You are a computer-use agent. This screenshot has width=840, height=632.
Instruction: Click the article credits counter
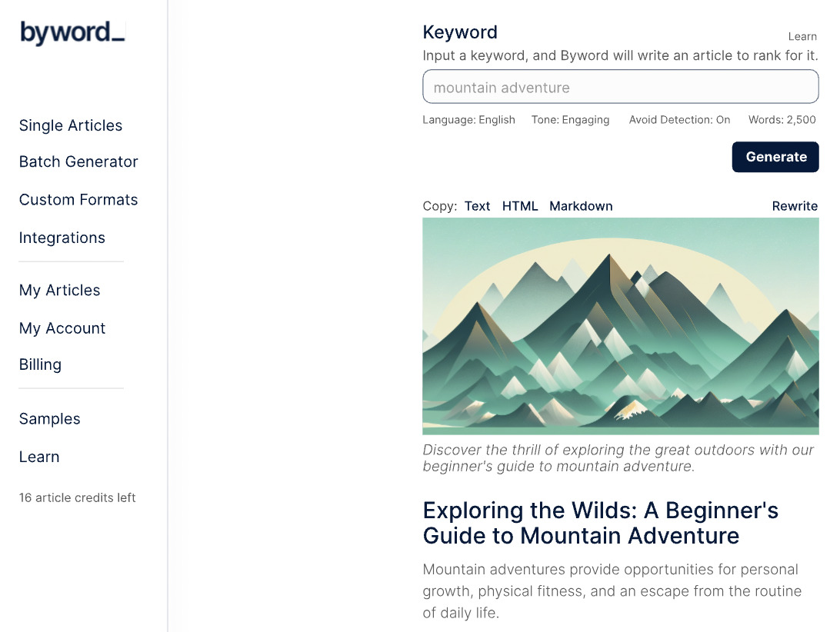pos(77,497)
